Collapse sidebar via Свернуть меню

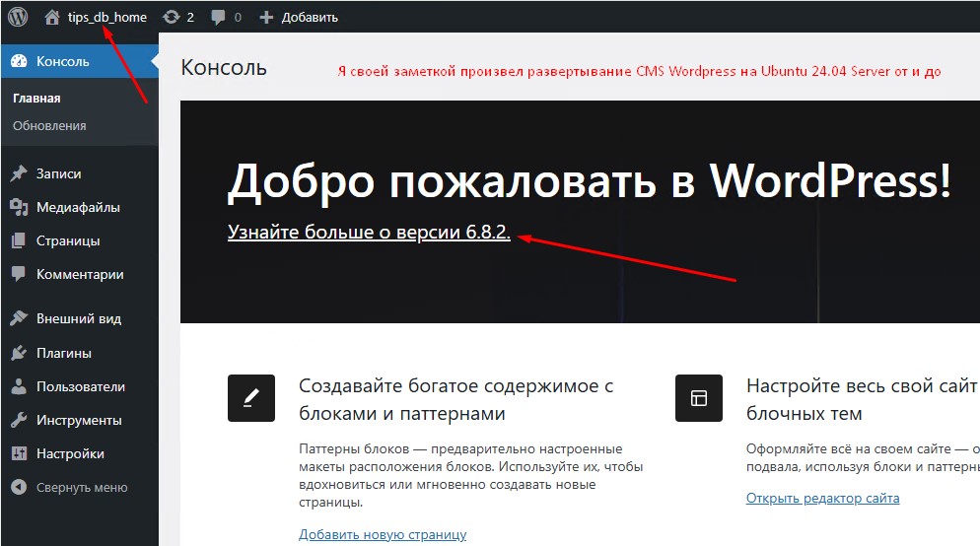(82, 487)
